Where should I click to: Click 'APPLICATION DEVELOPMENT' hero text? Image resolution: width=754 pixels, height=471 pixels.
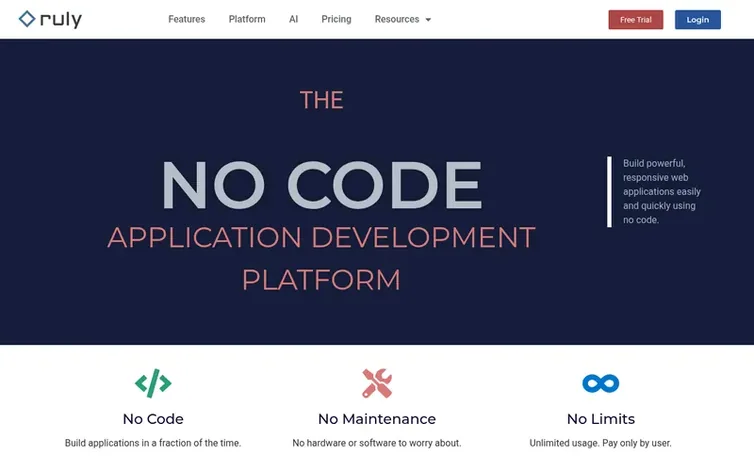coord(321,237)
